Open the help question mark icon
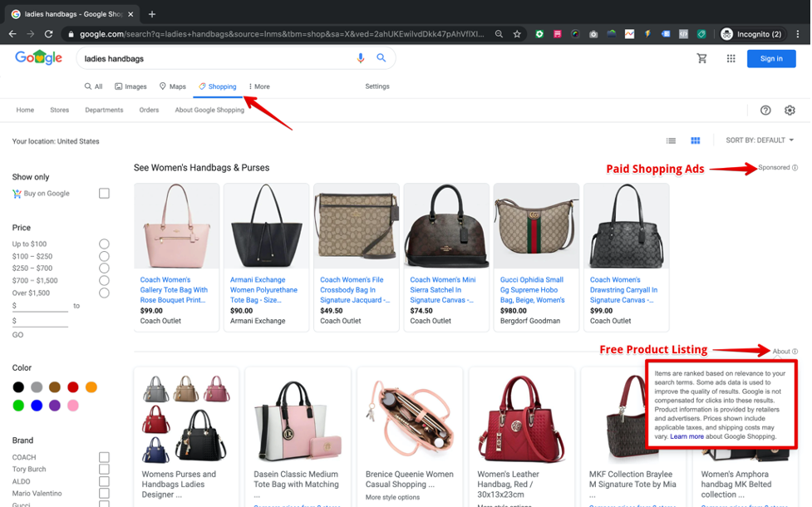This screenshot has width=812, height=507. tap(765, 111)
